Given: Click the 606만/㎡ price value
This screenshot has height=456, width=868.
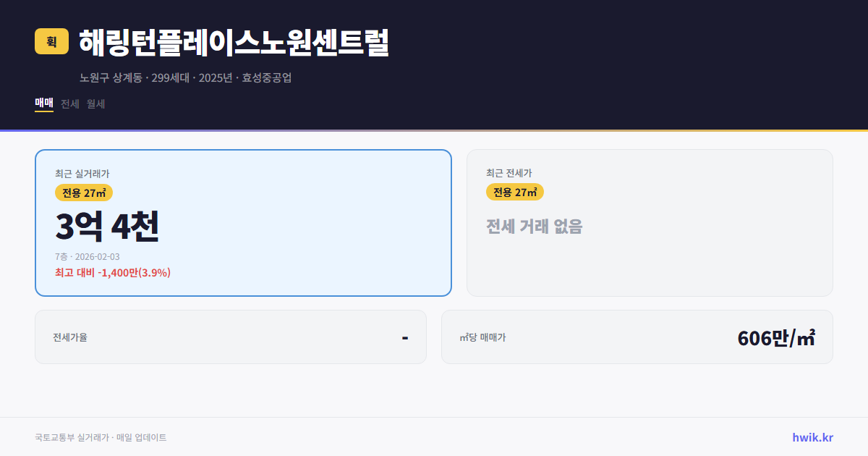Looking at the screenshot, I should click(775, 337).
